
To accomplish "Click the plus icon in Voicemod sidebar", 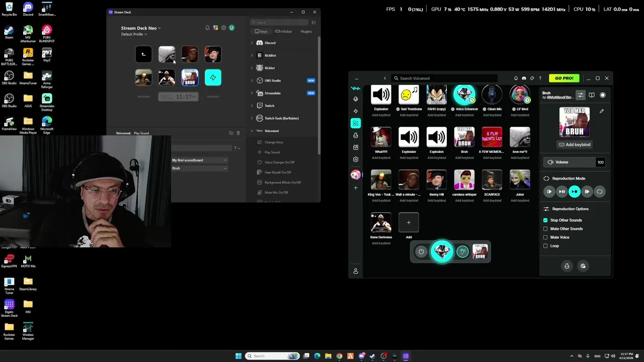I will tap(356, 188).
